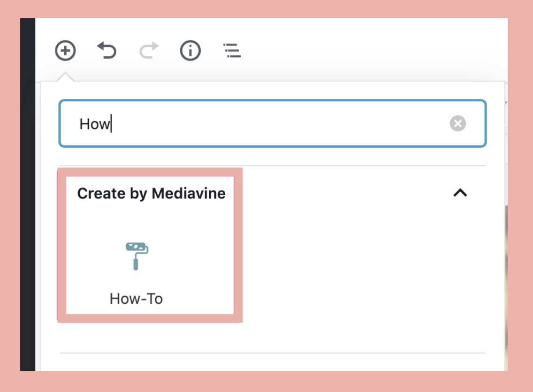Viewport: 533px width, 392px height.
Task: Click the paint roller How-To icon
Action: tap(137, 256)
